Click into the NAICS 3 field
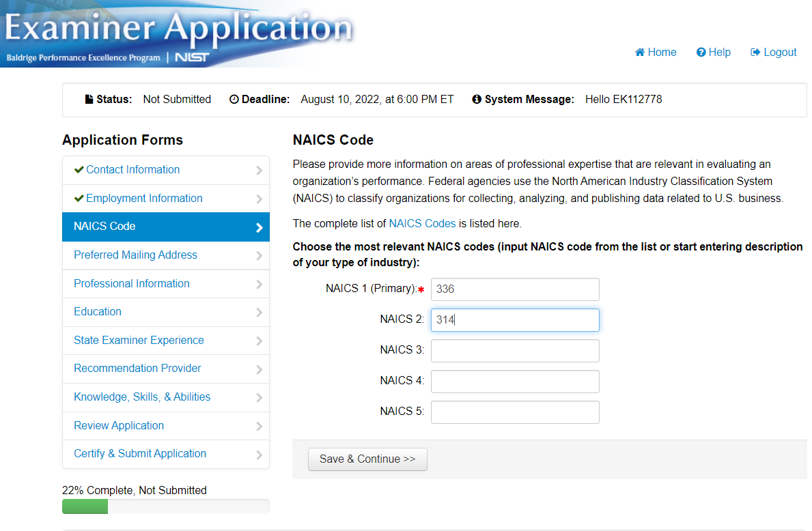The height and width of the screenshot is (531, 812). (515, 351)
